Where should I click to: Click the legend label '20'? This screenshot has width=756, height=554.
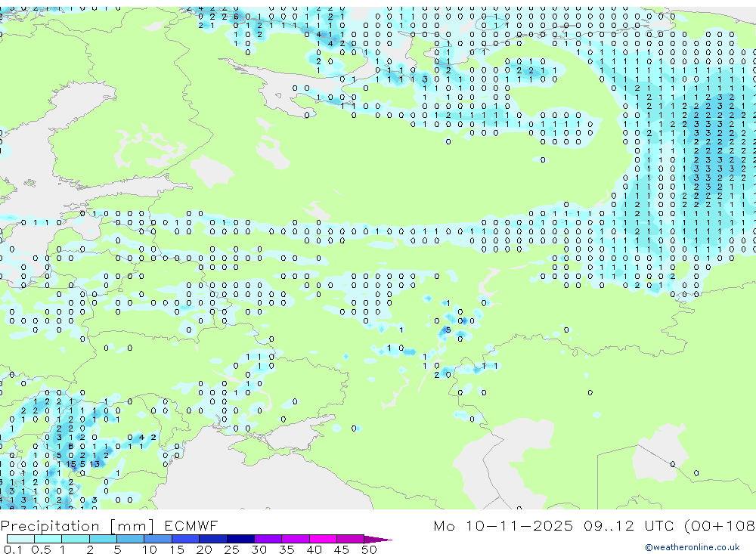[204, 549]
